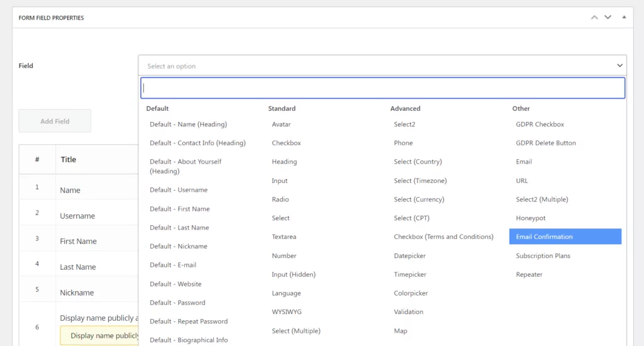Pick the Default - Last Name option
This screenshot has width=644, height=346.
click(179, 228)
